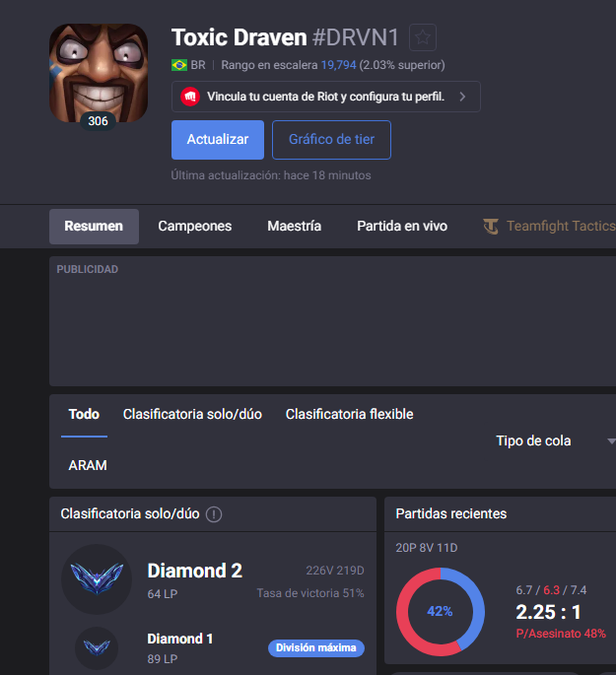Screen dimensions: 616x675
Task: Click the Actualizar button
Action: pos(218,140)
